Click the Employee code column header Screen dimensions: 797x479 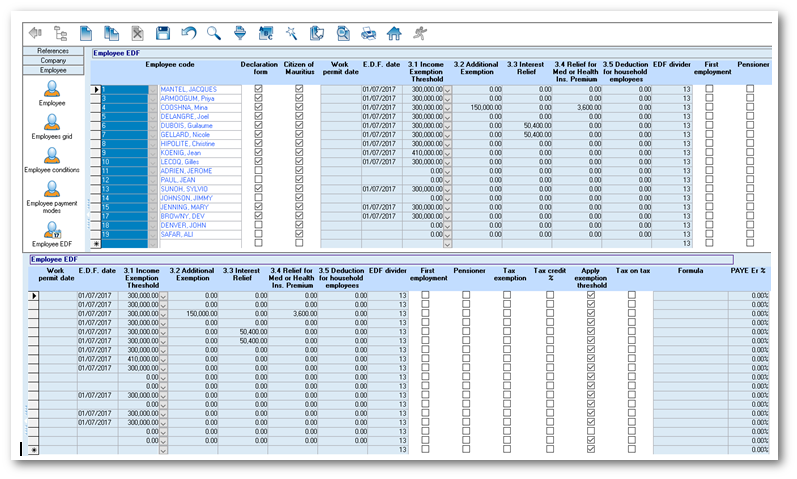(170, 65)
